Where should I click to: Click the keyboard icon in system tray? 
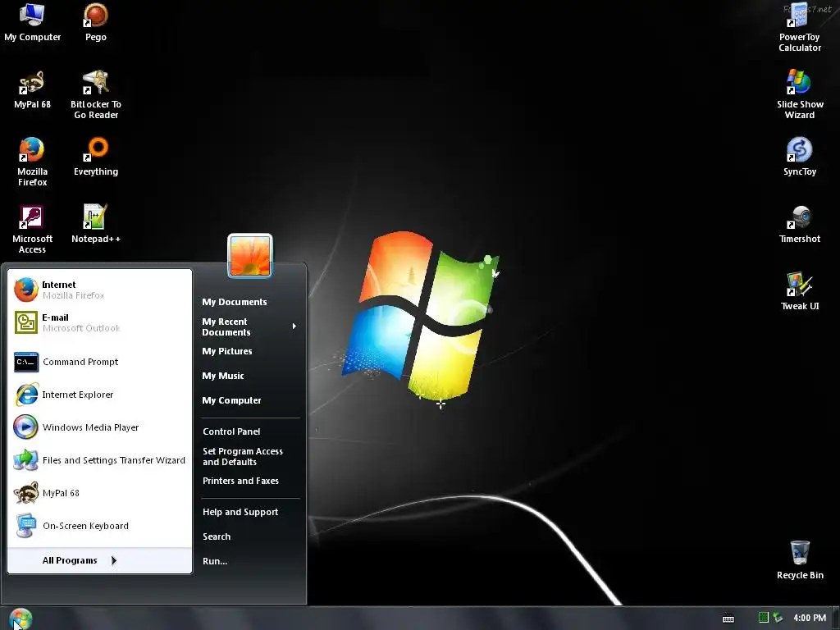(x=728, y=619)
